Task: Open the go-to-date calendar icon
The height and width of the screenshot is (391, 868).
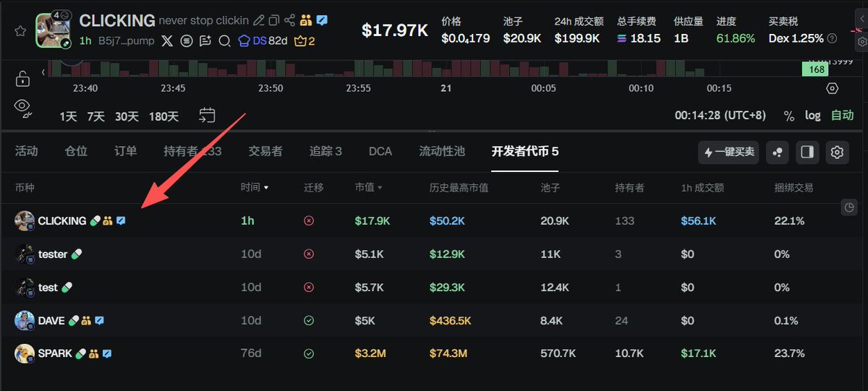Action: [x=207, y=116]
